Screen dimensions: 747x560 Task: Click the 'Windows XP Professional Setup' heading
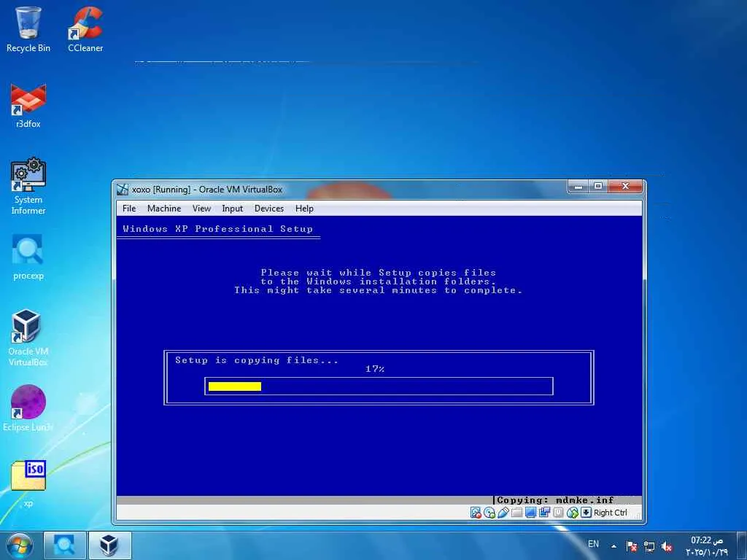coord(217,229)
